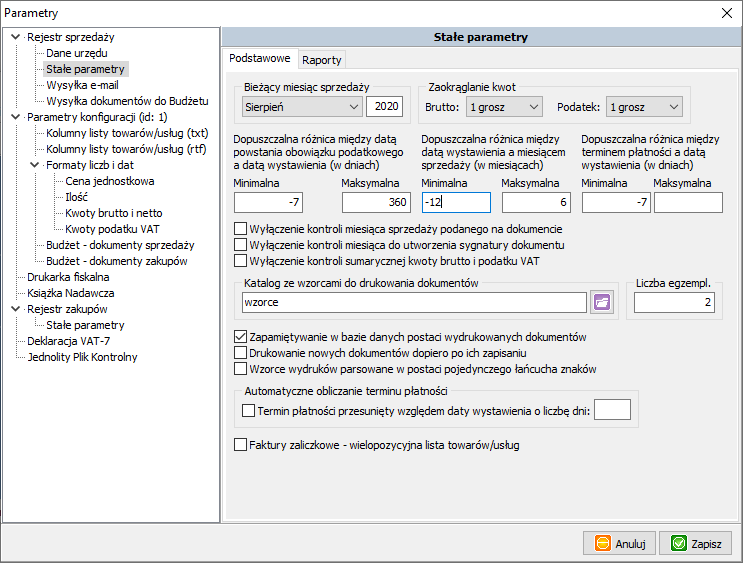Enable Wyłączenie kontroli sumarycznej kwoty brutto
The height and width of the screenshot is (563, 743).
pyautogui.click(x=240, y=261)
